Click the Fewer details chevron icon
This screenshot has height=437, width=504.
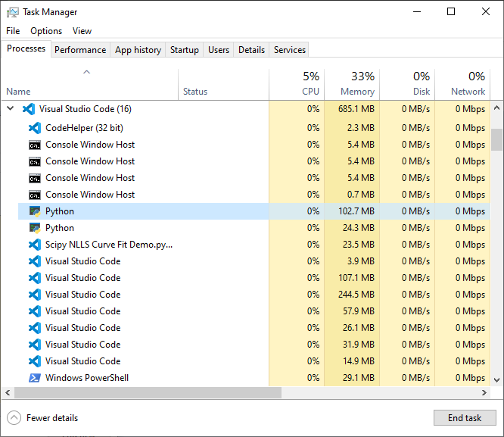point(14,418)
